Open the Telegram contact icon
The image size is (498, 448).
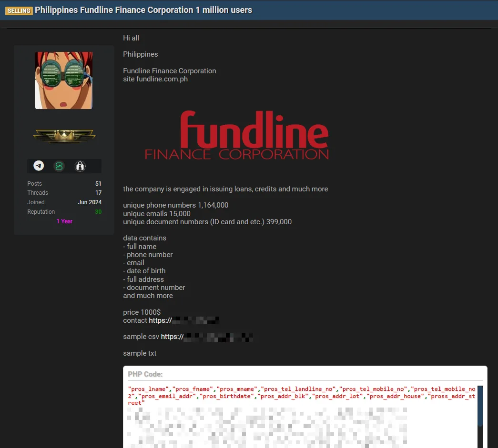pos(39,166)
